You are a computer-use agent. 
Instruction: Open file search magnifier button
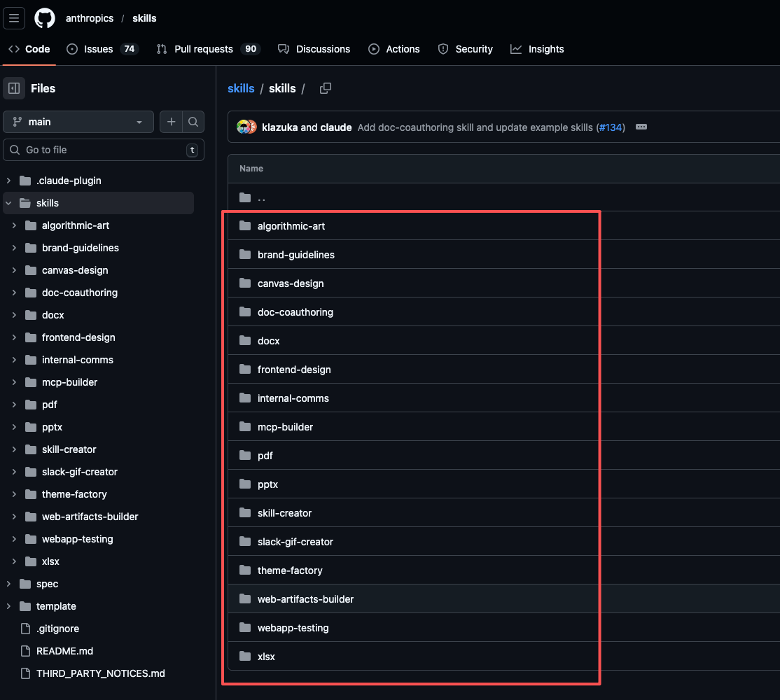[x=193, y=122]
